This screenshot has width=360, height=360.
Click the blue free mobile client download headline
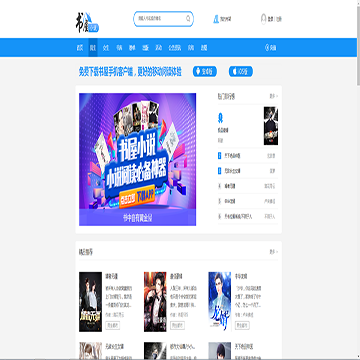coord(130,72)
